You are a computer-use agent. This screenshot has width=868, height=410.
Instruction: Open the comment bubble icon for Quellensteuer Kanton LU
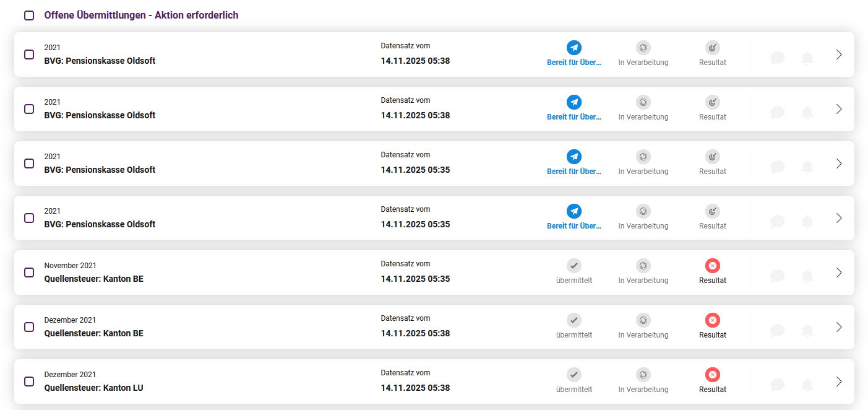click(778, 385)
